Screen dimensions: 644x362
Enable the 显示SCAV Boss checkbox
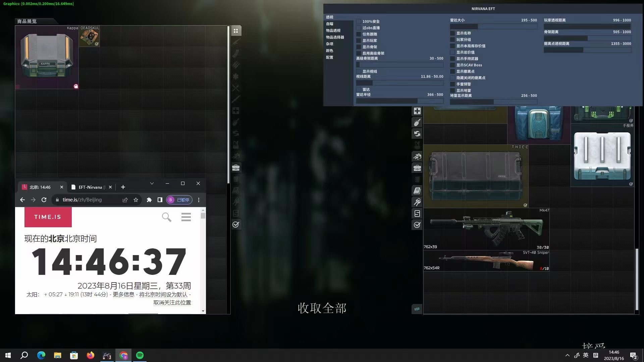coord(452,65)
